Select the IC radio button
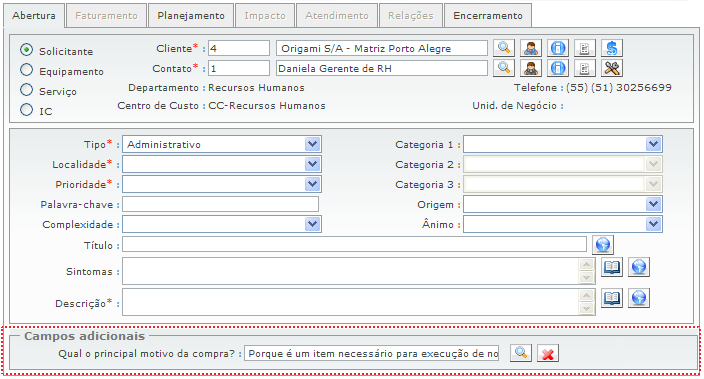The width and height of the screenshot is (704, 379). coord(26,110)
